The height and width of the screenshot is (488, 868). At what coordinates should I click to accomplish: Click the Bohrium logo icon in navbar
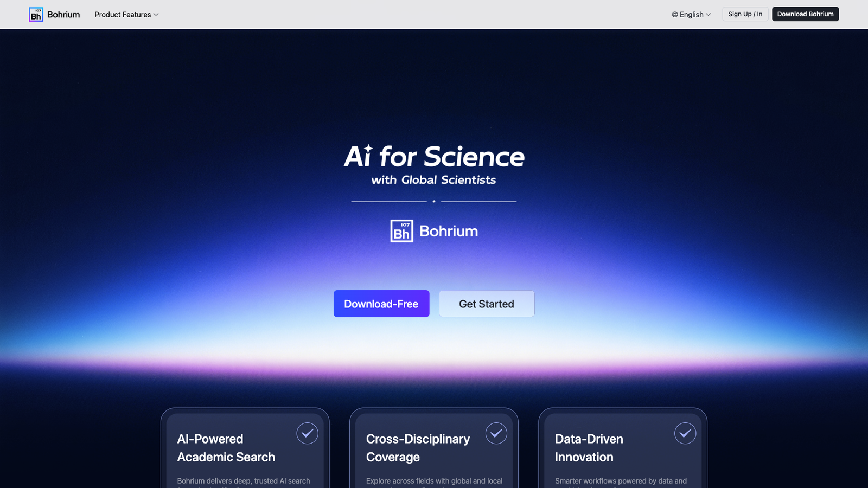(36, 15)
